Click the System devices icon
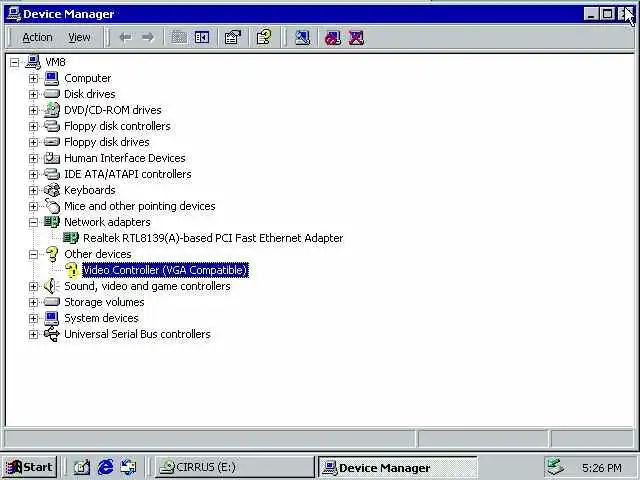Image resolution: width=640 pixels, height=480 pixels. [x=51, y=318]
